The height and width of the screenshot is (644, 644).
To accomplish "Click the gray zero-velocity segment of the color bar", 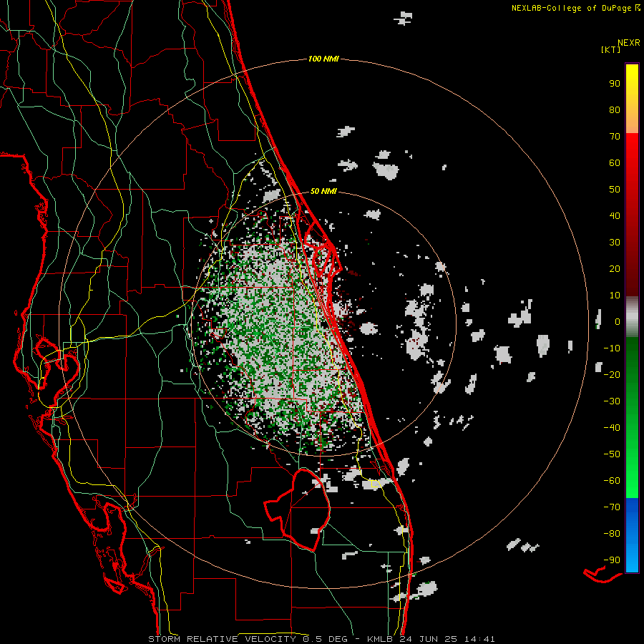I will point(632,317).
